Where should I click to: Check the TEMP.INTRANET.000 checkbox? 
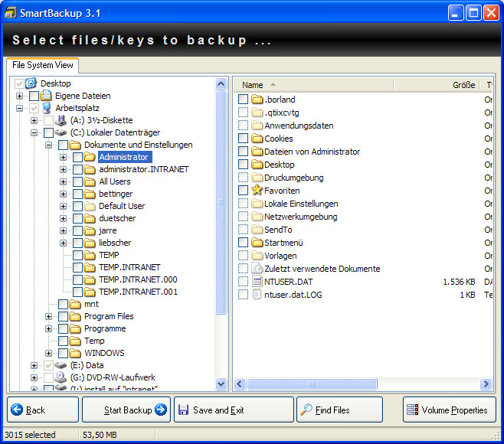(77, 279)
